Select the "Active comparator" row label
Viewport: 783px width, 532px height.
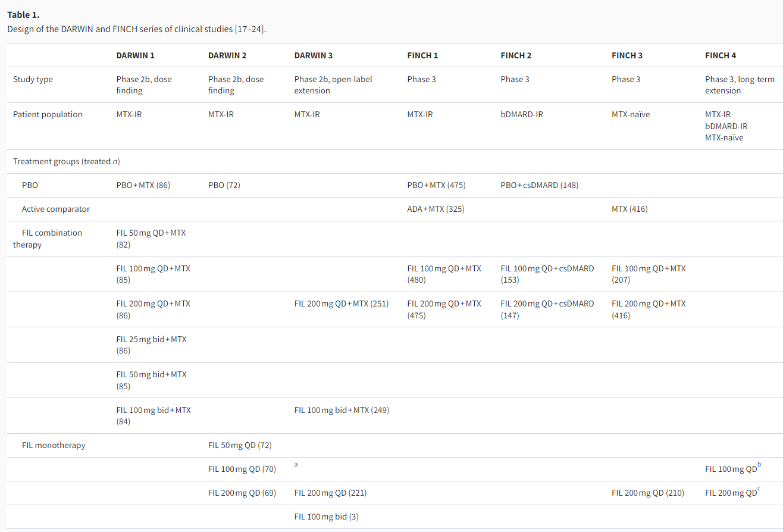tap(56, 209)
